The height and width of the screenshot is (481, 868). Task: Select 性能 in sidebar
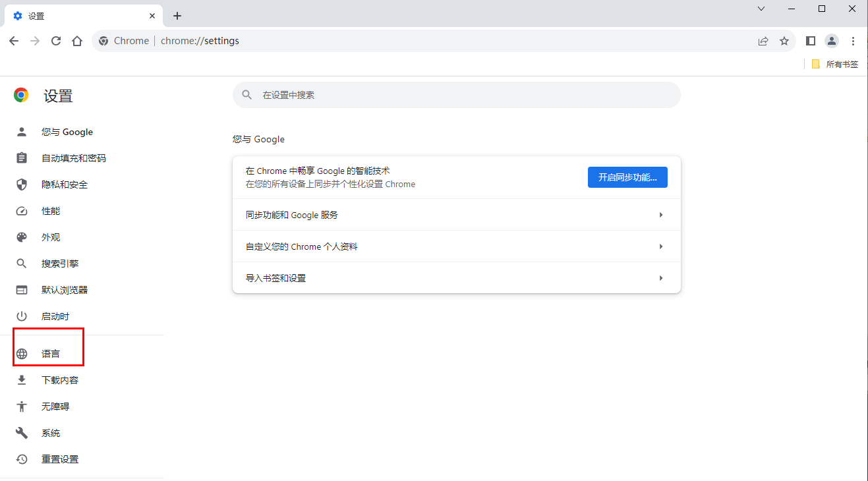pos(51,211)
